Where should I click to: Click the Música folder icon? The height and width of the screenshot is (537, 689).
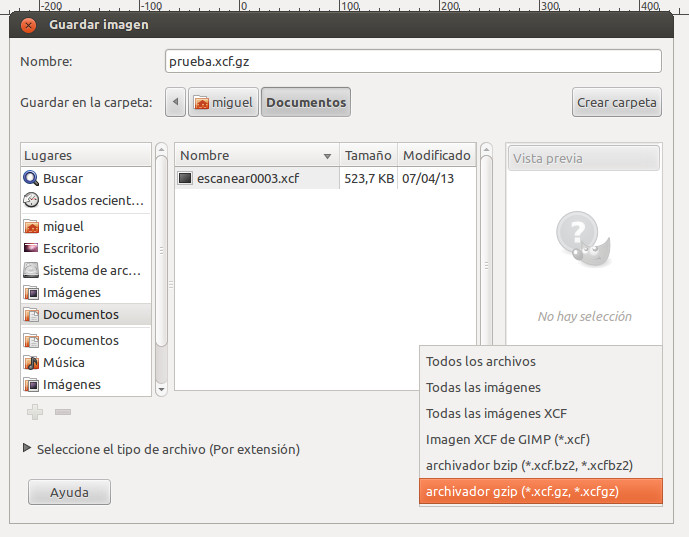coord(31,363)
